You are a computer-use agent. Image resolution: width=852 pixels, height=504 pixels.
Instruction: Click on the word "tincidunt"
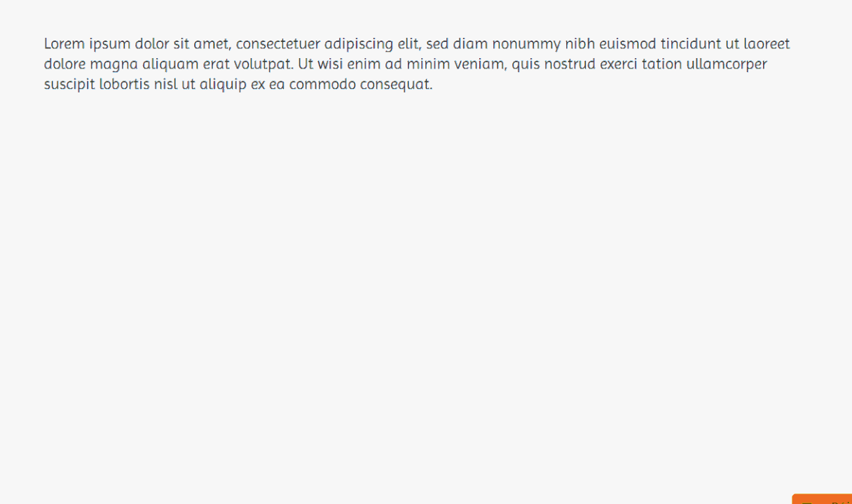(690, 44)
